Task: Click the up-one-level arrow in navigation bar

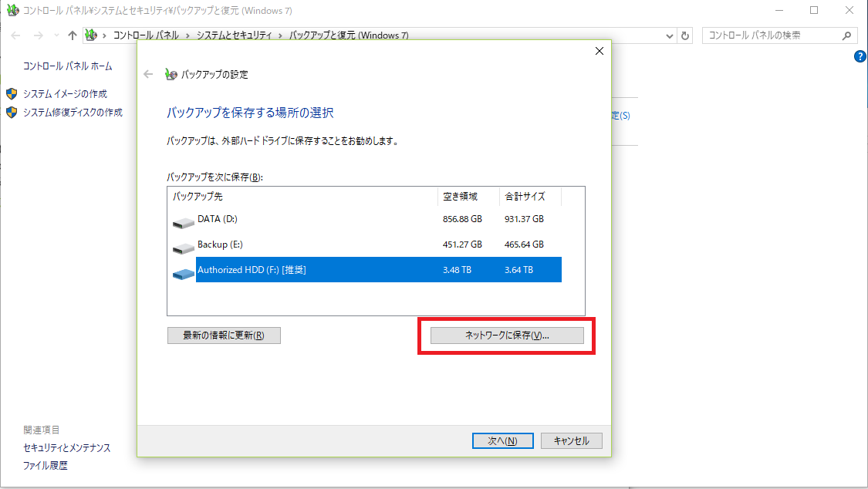Action: [73, 35]
